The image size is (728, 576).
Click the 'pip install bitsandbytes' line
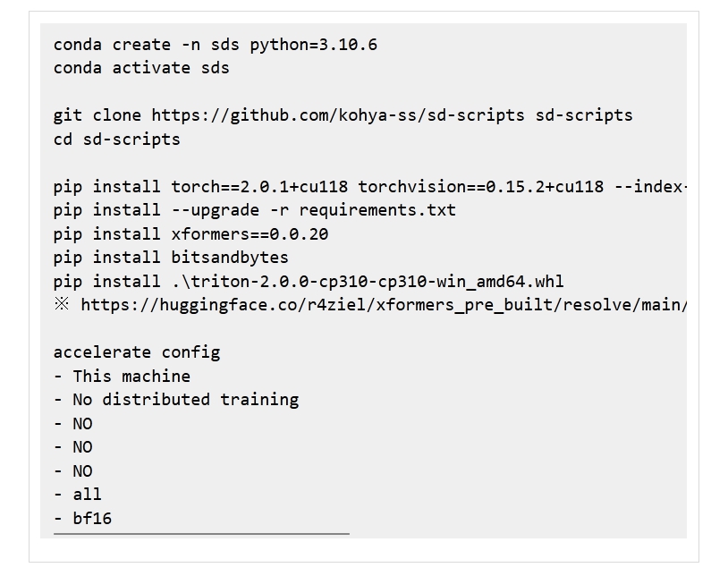pos(171,258)
